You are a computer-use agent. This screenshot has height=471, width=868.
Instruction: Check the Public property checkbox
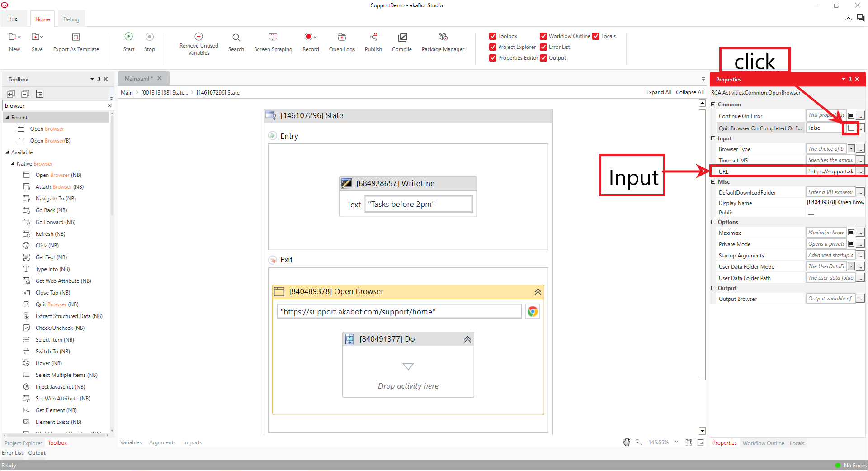click(x=811, y=212)
